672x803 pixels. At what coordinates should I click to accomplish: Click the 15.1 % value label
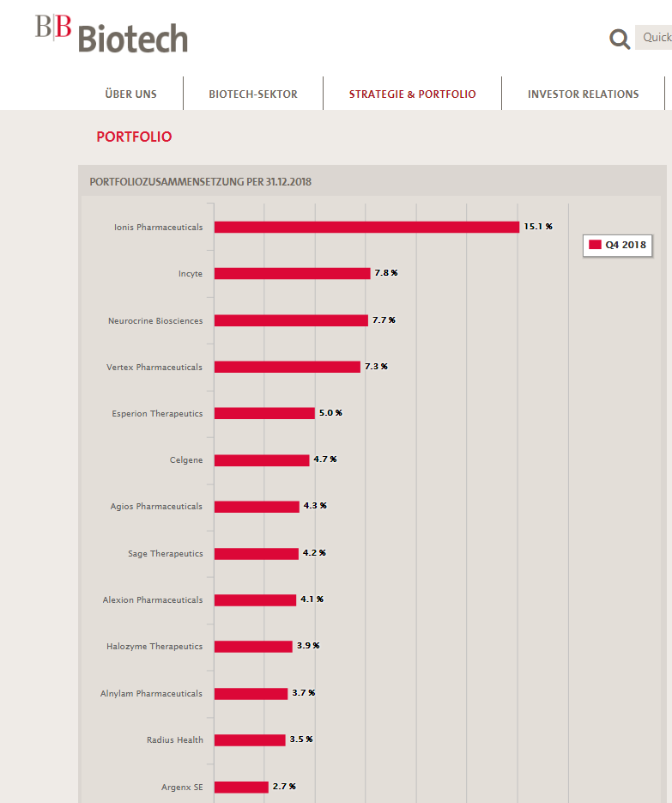click(x=538, y=227)
